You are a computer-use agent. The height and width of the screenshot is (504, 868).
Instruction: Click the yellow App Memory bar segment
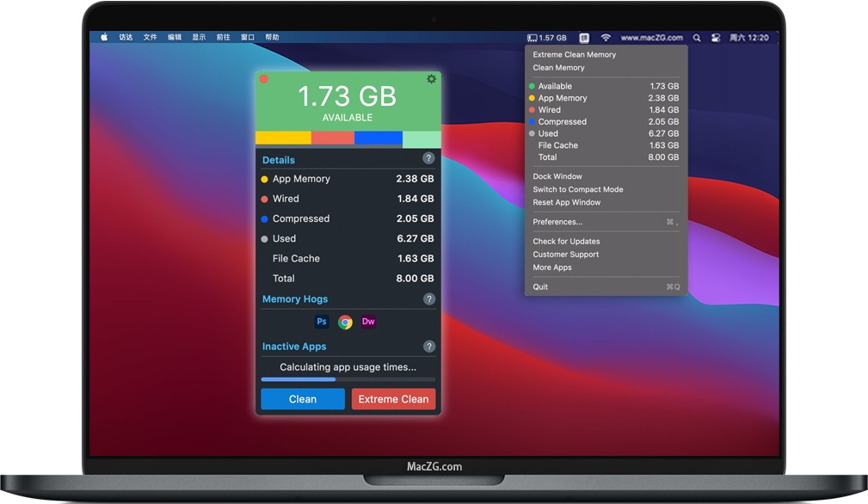click(283, 138)
